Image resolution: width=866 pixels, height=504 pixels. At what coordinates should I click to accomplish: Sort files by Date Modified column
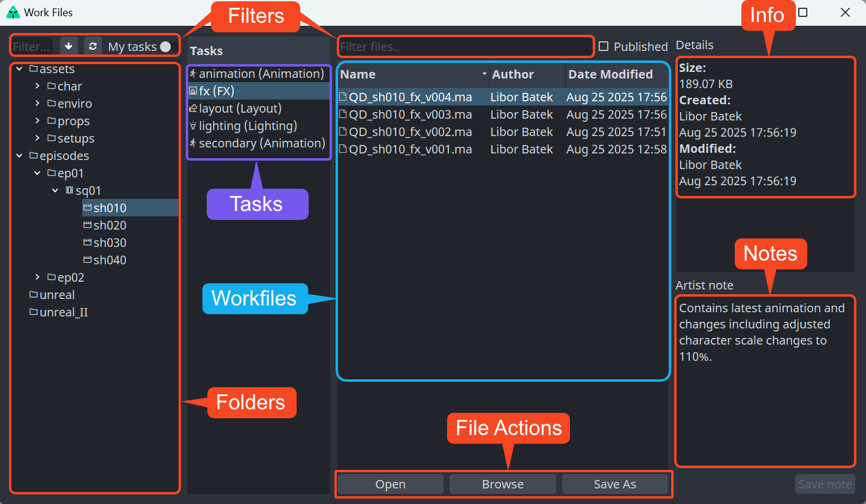pyautogui.click(x=610, y=74)
